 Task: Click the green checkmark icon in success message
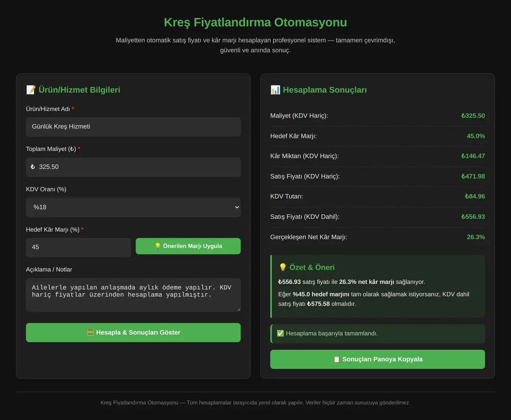pos(280,333)
